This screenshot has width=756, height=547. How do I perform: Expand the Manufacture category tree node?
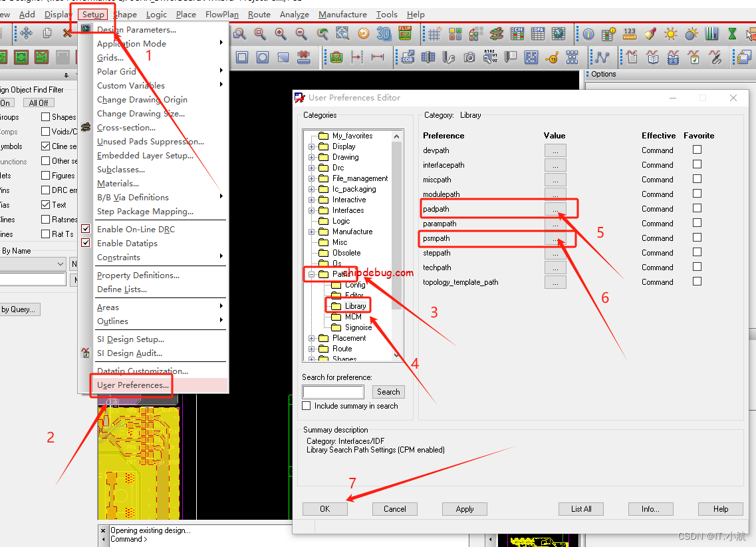tap(311, 232)
